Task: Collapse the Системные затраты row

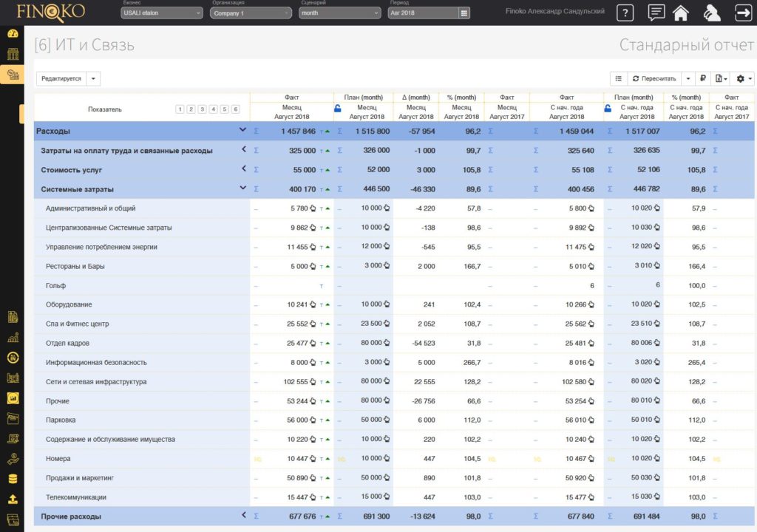Action: [243, 188]
